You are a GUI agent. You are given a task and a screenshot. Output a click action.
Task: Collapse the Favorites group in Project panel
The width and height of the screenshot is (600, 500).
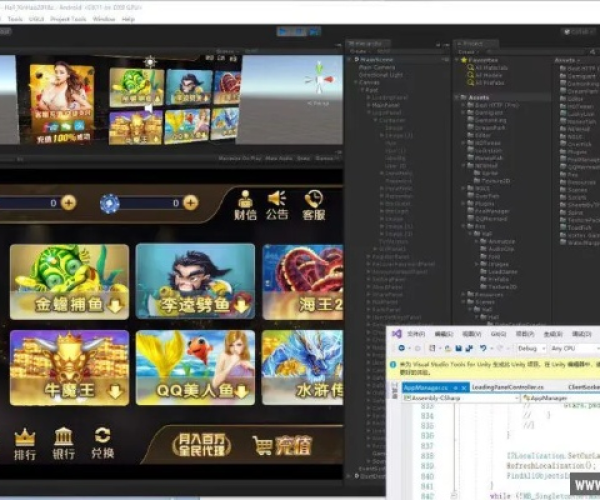coord(457,59)
